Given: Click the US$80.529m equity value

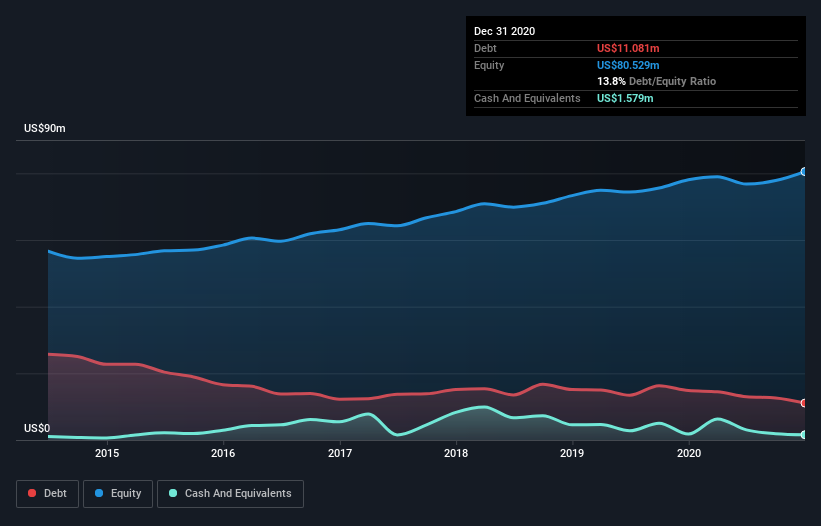Looking at the screenshot, I should click(x=628, y=65).
